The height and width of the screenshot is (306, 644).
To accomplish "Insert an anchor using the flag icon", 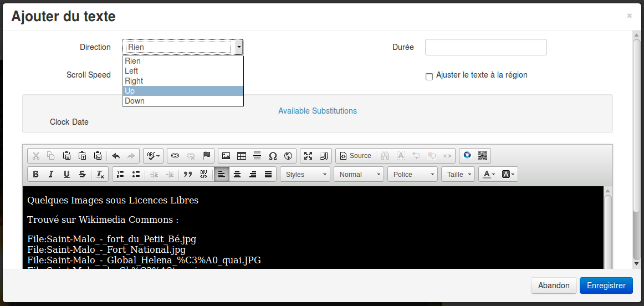I will (206, 156).
